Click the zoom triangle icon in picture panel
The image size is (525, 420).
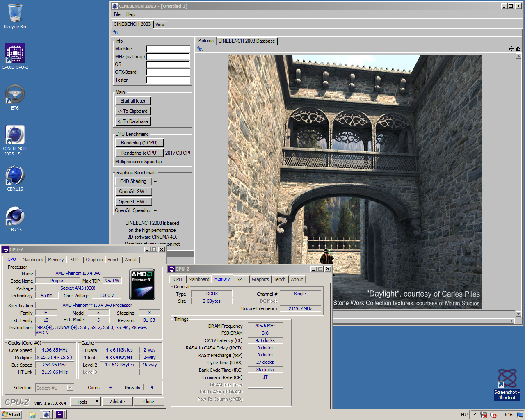(518, 48)
